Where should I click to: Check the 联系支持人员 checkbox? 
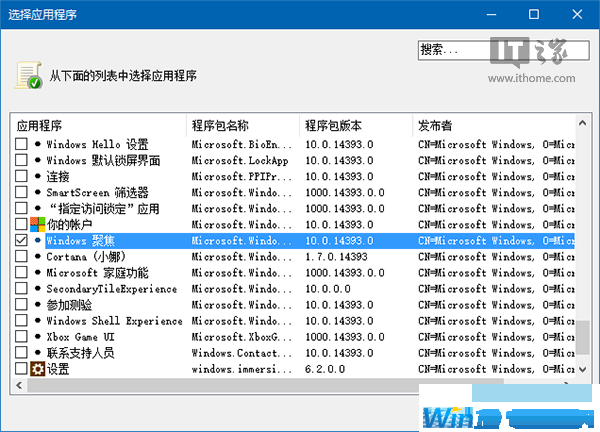(21, 353)
